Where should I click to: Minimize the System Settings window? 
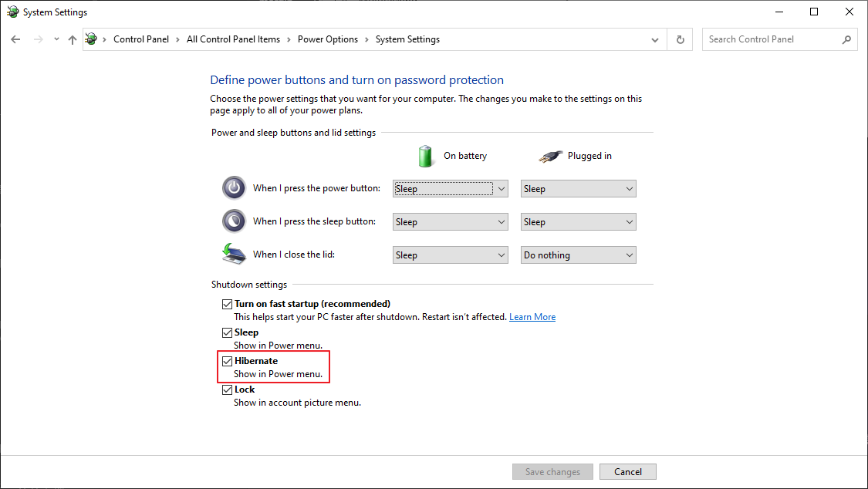click(779, 12)
